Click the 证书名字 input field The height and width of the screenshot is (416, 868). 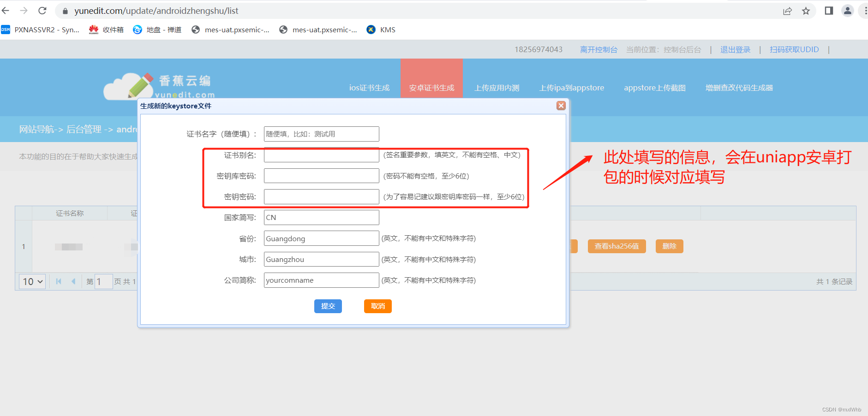[x=321, y=134]
